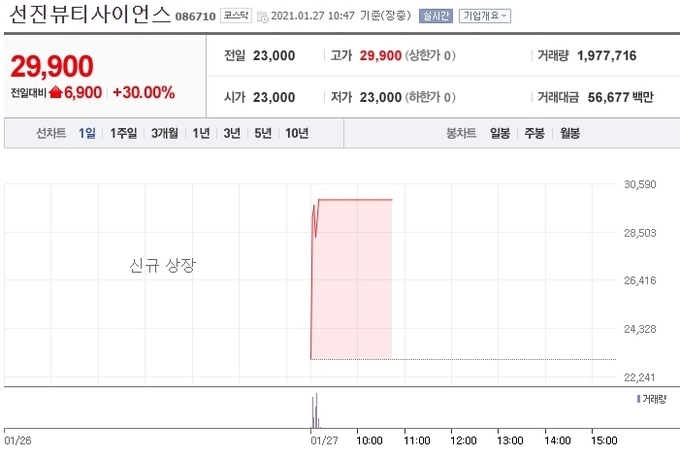This screenshot has width=680, height=456.
Task: Switch to the 일봉 candlestick chart
Action: click(x=500, y=133)
